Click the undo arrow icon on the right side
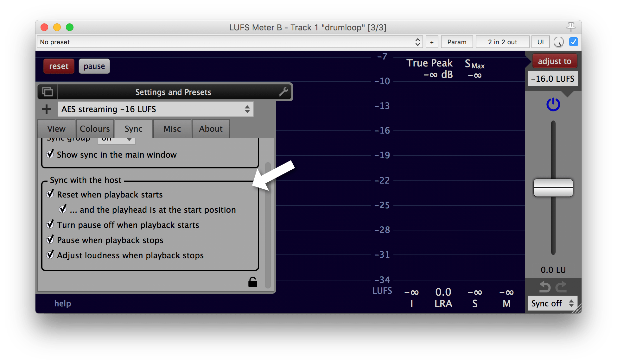The height and width of the screenshot is (364, 617). (544, 286)
